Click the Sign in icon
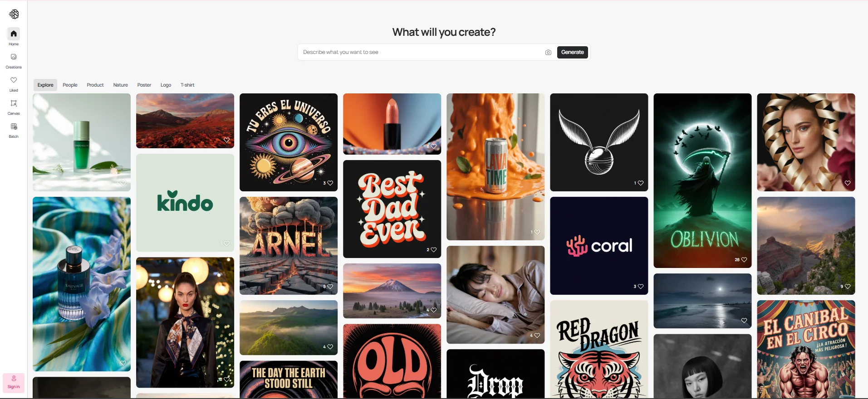This screenshot has height=399, width=868. coord(14,383)
